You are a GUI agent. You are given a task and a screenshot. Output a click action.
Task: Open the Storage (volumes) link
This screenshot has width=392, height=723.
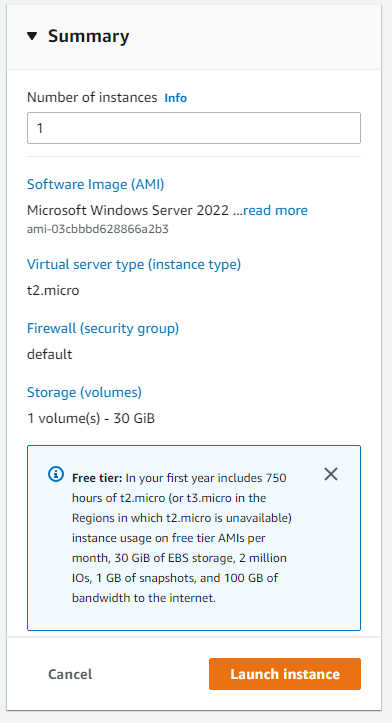pyautogui.click(x=84, y=392)
